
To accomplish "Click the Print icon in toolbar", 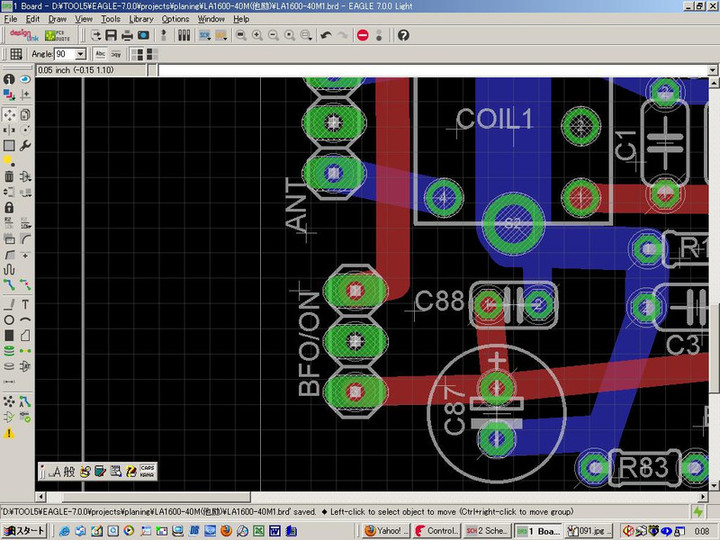I will click(129, 35).
